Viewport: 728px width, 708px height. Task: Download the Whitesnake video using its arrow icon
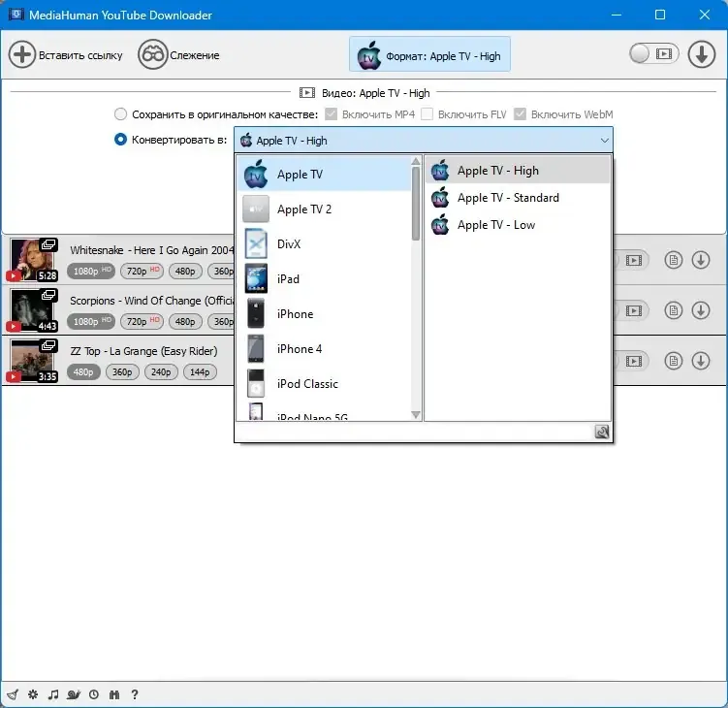(701, 260)
